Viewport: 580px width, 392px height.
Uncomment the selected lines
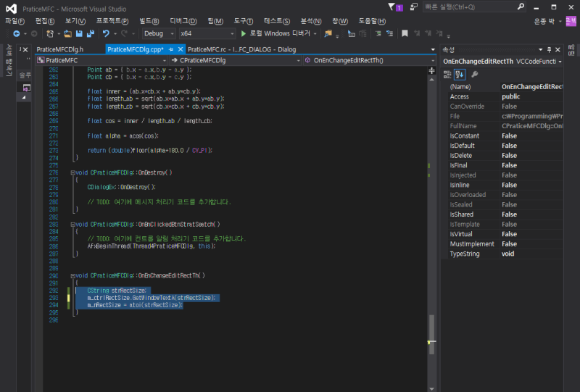pos(389,33)
